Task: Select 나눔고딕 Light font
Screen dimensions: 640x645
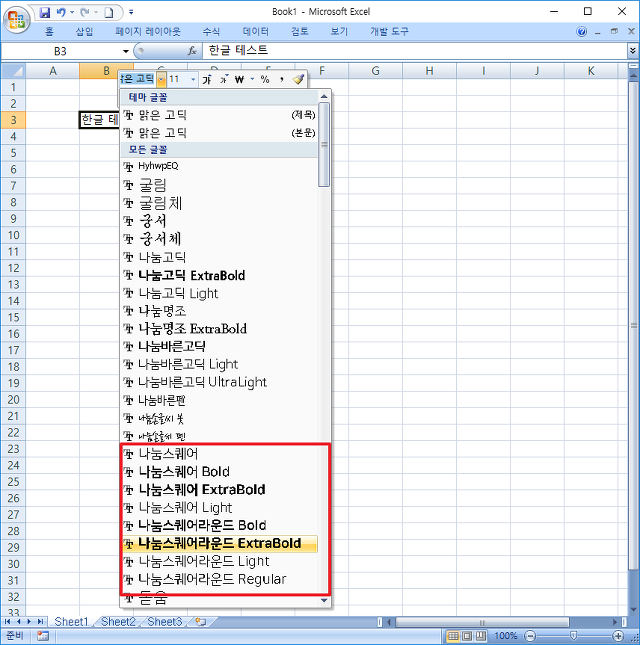Action: [220, 293]
